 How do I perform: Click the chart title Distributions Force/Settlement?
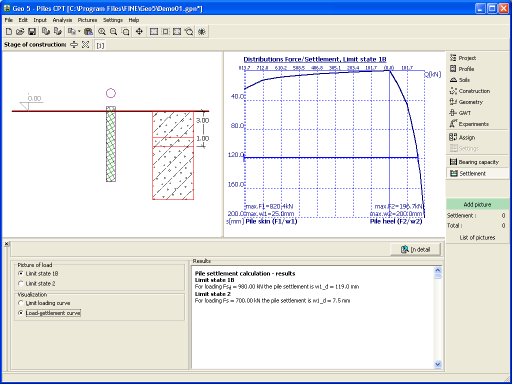click(x=315, y=59)
